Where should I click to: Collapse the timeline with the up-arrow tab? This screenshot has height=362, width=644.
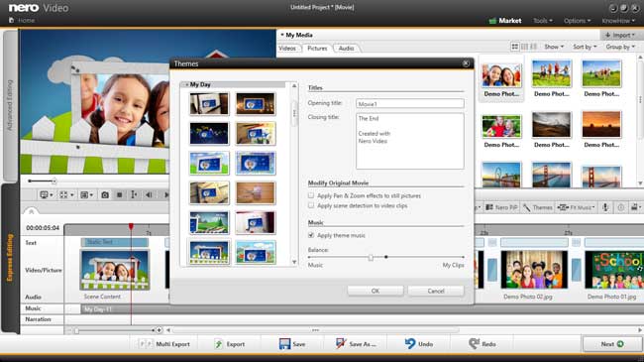point(32,211)
